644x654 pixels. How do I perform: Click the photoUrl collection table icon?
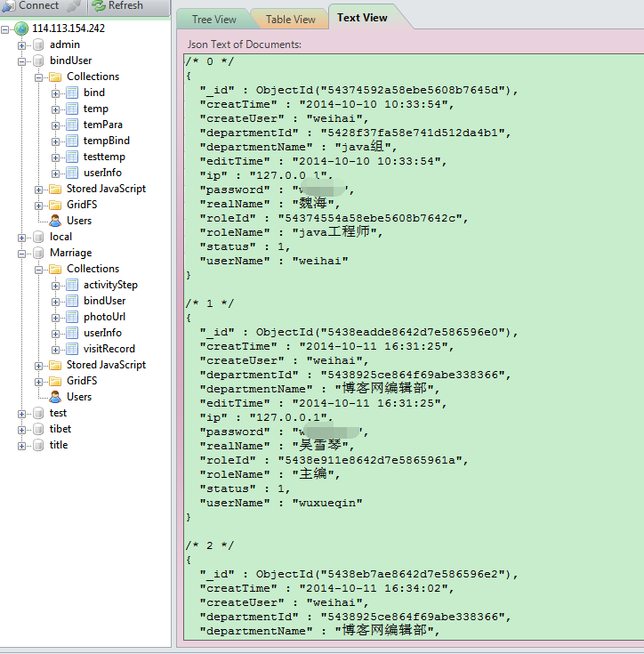[x=72, y=317]
